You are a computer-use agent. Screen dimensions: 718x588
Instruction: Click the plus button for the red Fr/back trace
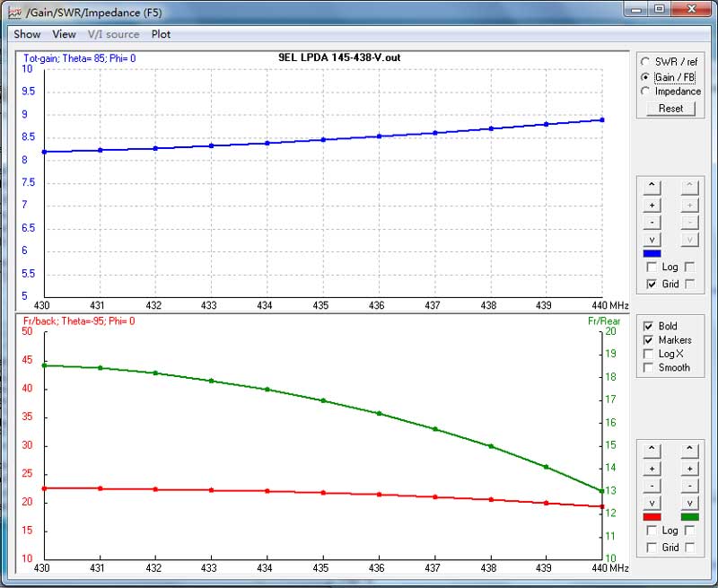[652, 469]
